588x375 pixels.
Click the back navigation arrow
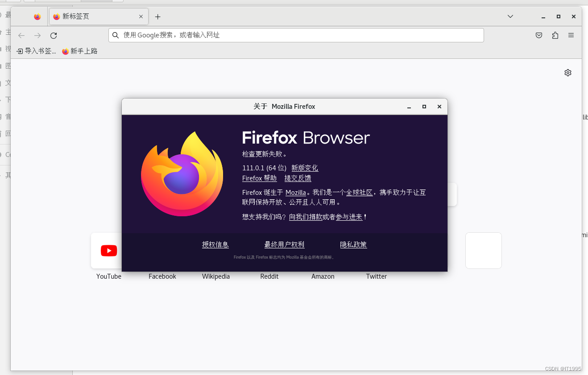pos(21,35)
